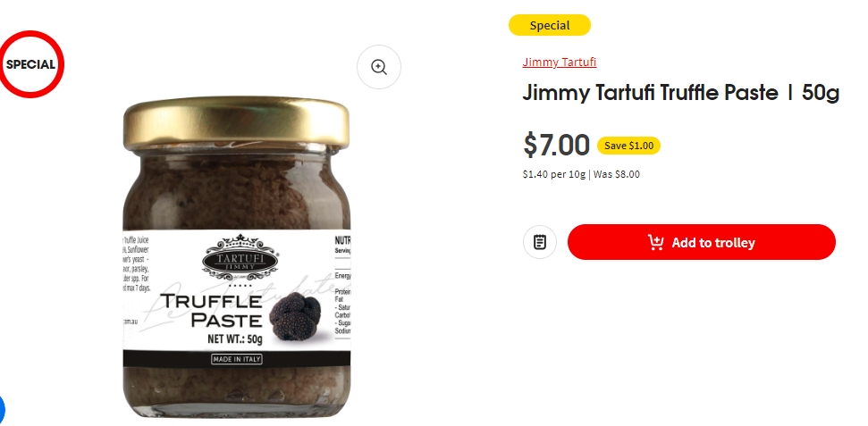
Task: Click the Save $1.00 yellow badge
Action: 628,146
